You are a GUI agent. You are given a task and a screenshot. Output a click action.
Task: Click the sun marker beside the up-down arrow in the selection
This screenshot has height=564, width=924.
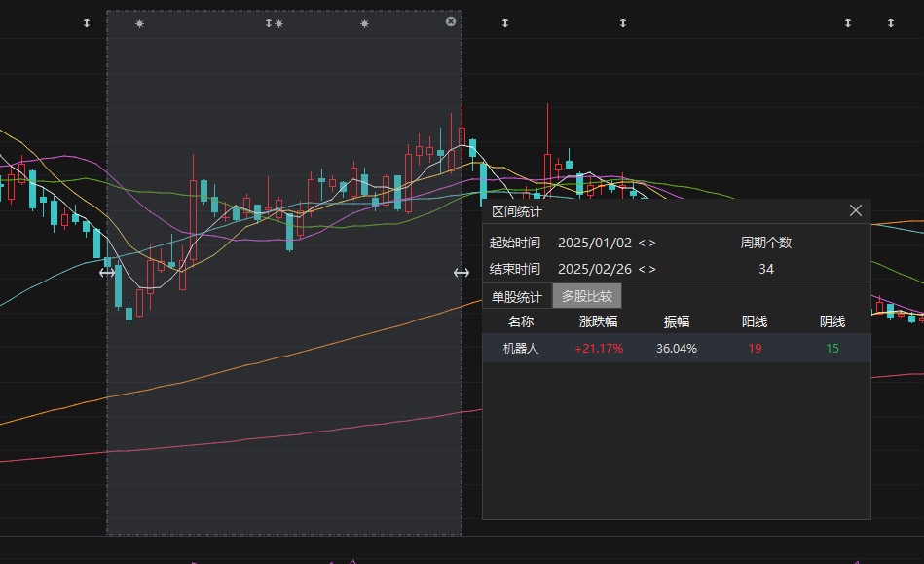click(x=279, y=23)
